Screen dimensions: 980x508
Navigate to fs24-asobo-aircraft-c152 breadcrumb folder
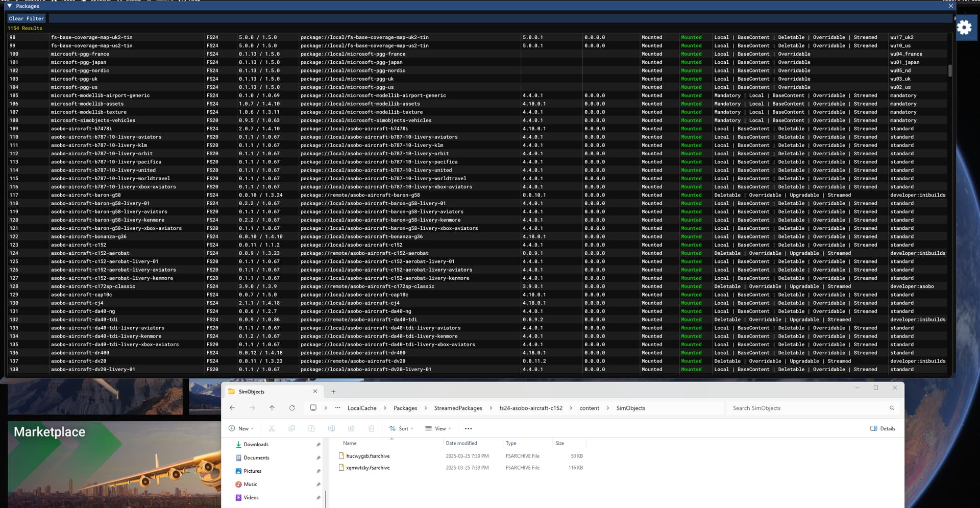tap(531, 408)
